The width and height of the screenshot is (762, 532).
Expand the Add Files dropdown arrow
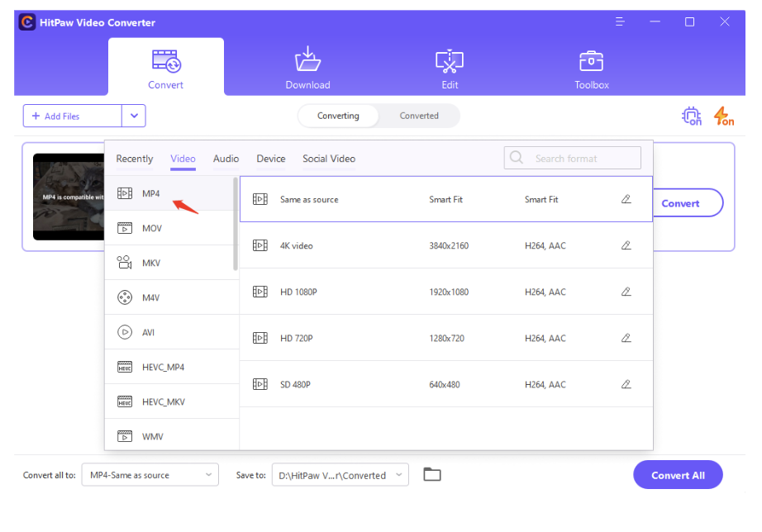(134, 116)
